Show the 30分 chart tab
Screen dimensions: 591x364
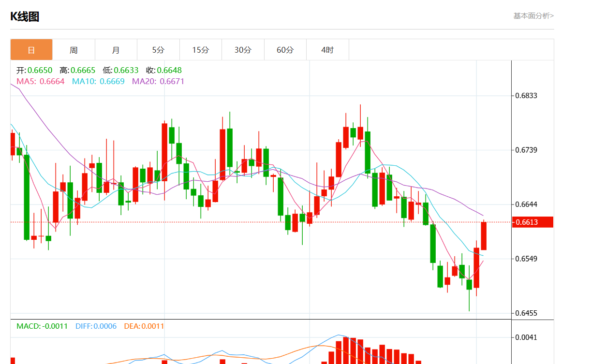(x=243, y=50)
